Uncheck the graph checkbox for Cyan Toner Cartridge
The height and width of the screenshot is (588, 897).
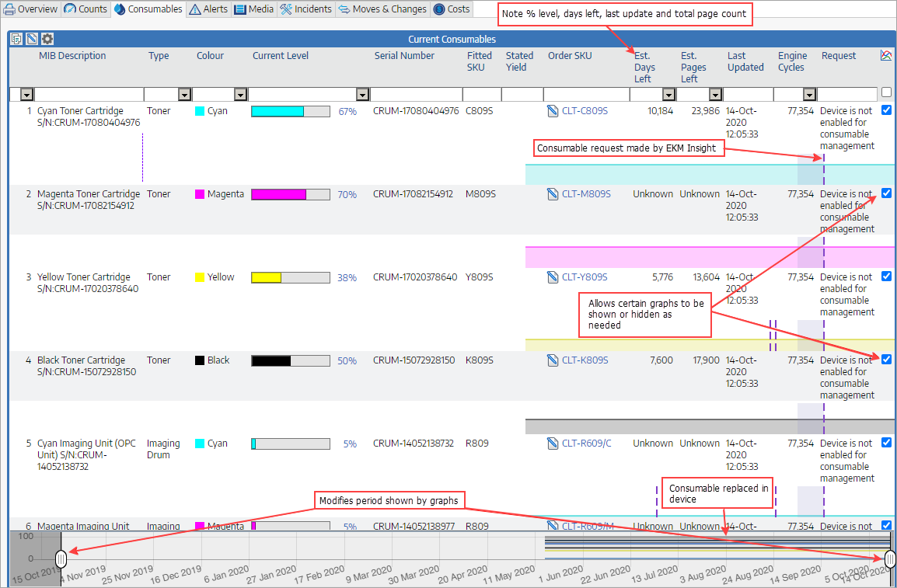click(x=887, y=110)
